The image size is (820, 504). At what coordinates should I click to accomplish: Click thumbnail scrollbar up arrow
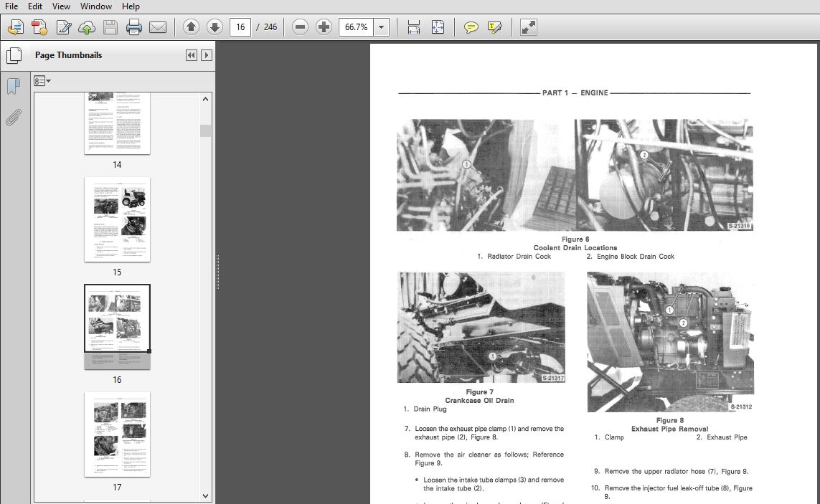[205, 99]
